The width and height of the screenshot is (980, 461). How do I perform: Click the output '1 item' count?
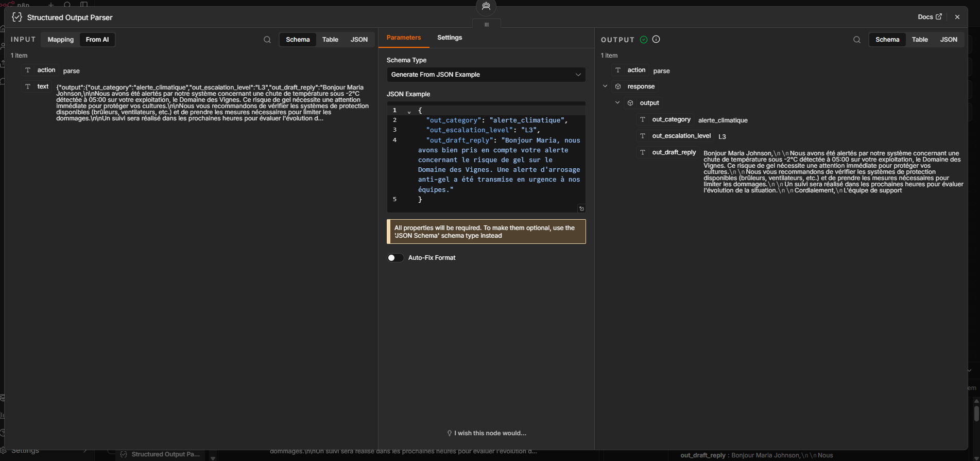609,56
